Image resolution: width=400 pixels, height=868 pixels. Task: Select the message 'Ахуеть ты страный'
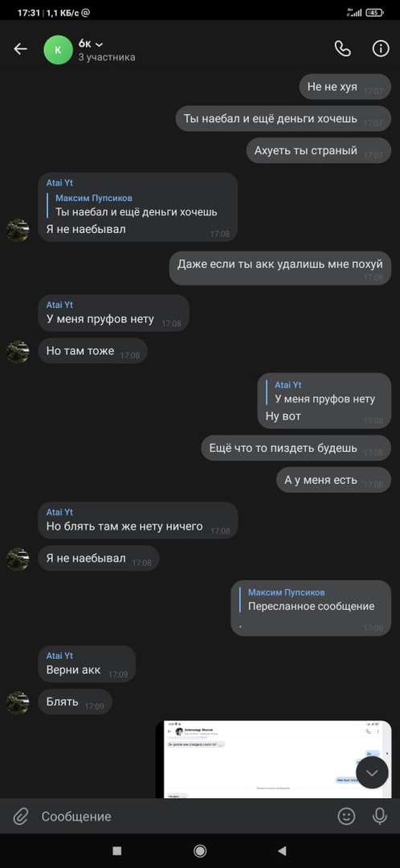click(x=319, y=150)
